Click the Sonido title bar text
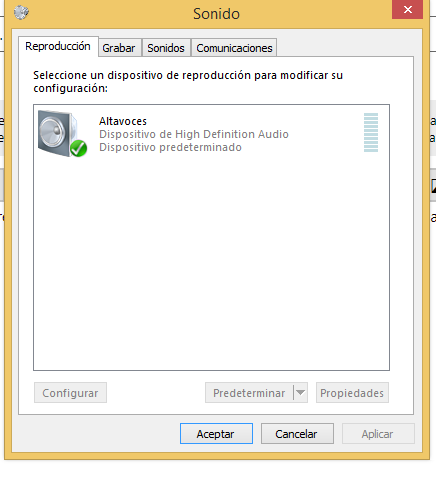 coord(216,14)
